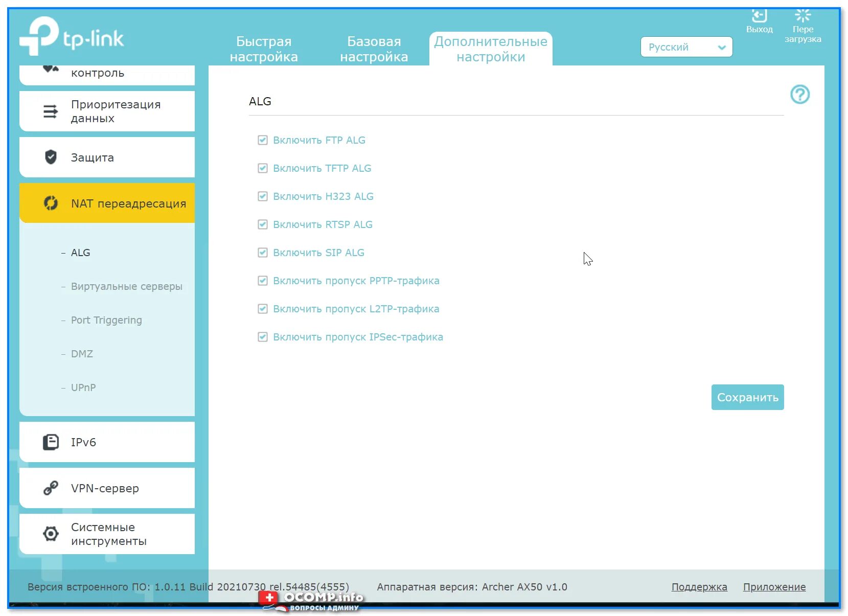848x616 pixels.
Task: Click the firmware version text
Action: coord(188,587)
